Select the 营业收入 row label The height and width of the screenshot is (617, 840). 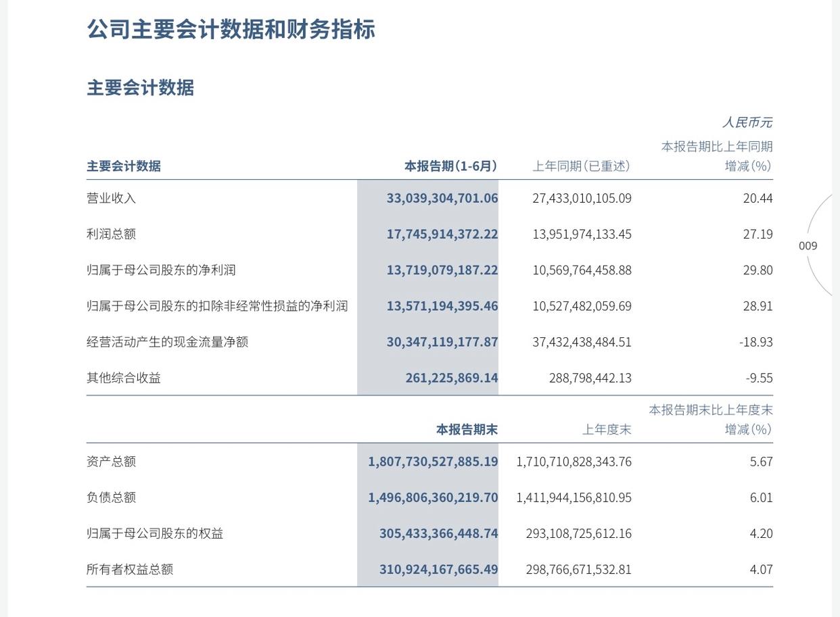(x=112, y=198)
